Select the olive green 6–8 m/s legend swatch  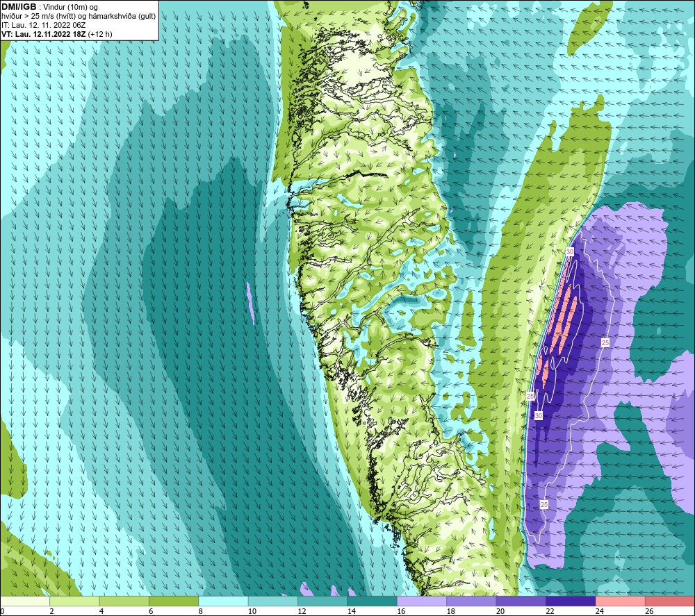click(x=174, y=601)
